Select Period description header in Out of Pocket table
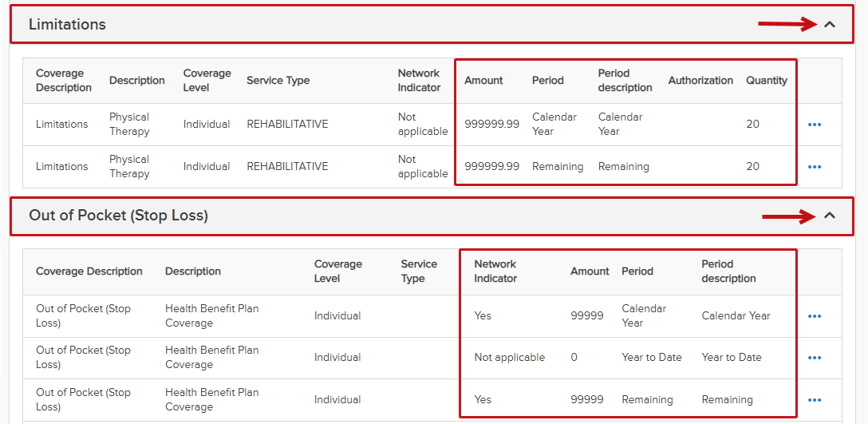Screen dimensions: 868x424 pyautogui.click(x=728, y=271)
